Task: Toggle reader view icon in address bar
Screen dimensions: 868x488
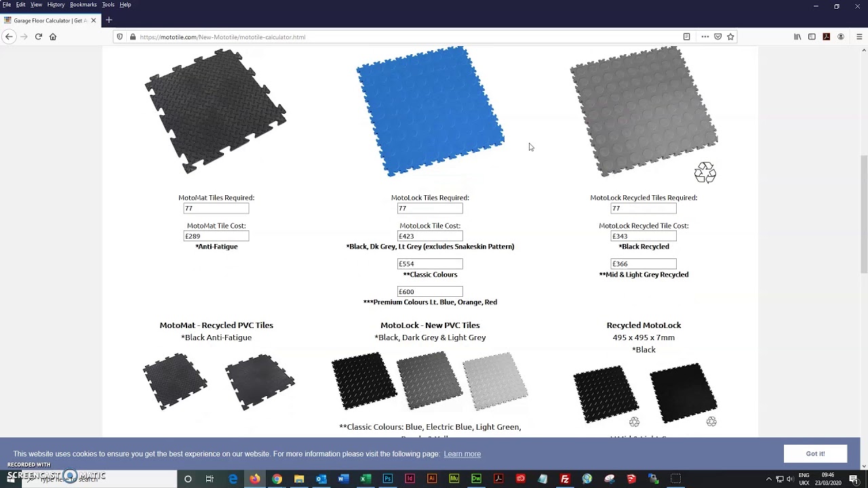Action: 686,37
